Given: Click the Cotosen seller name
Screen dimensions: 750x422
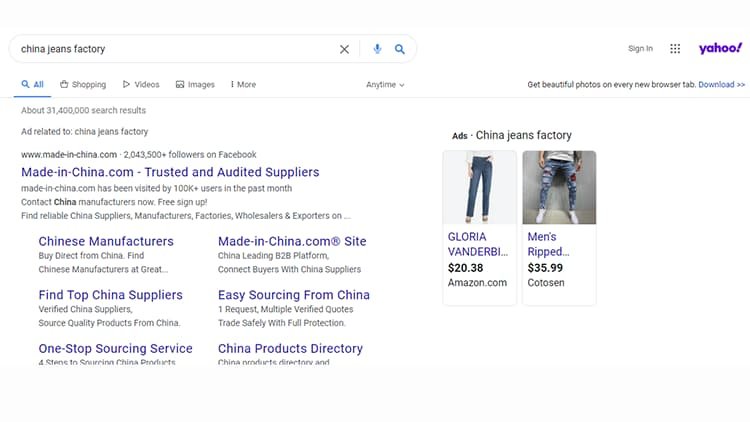Looking at the screenshot, I should pyautogui.click(x=546, y=283).
